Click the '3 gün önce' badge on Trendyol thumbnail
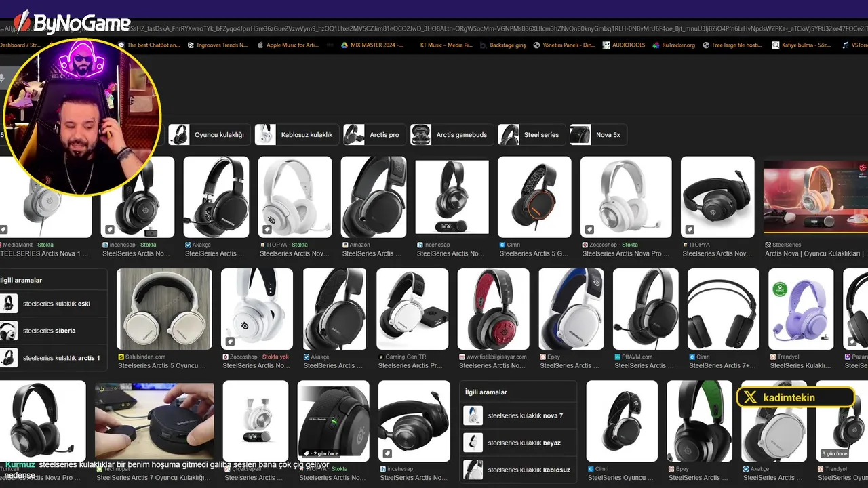The width and height of the screenshot is (868, 488). coord(834,453)
